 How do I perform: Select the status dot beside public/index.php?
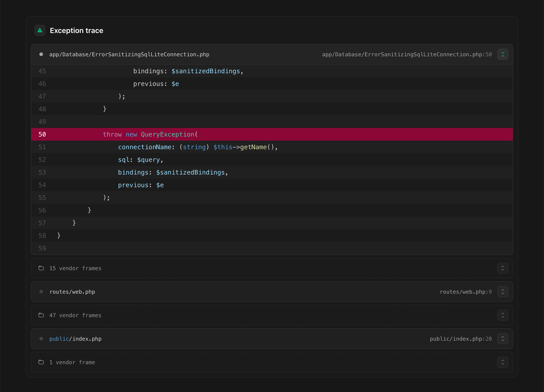tap(41, 339)
